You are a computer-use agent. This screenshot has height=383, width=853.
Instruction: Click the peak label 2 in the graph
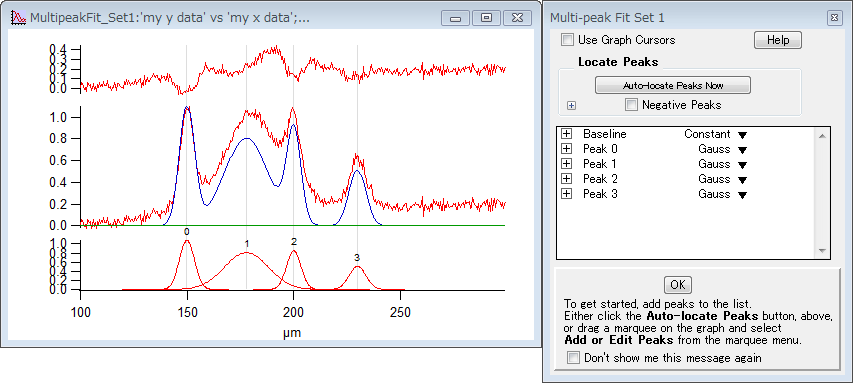click(294, 241)
